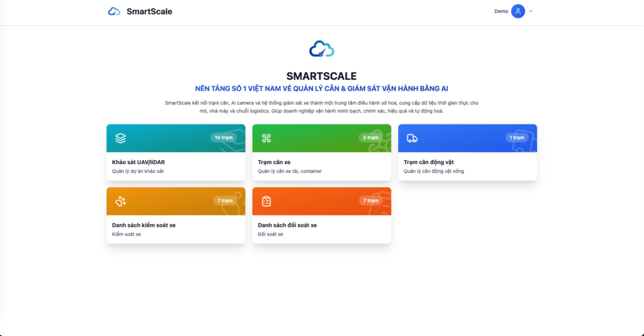
Task: Click the text Quản lý cân động vật sống
Action: click(x=434, y=171)
